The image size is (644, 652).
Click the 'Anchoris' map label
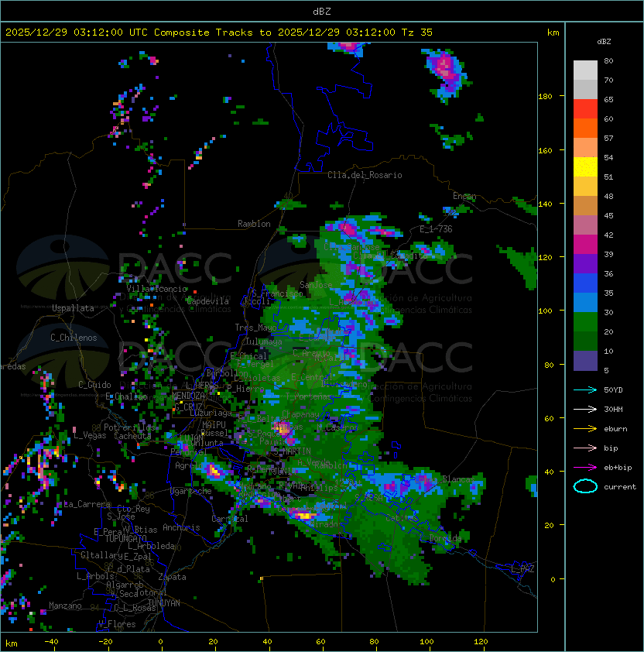tap(181, 527)
